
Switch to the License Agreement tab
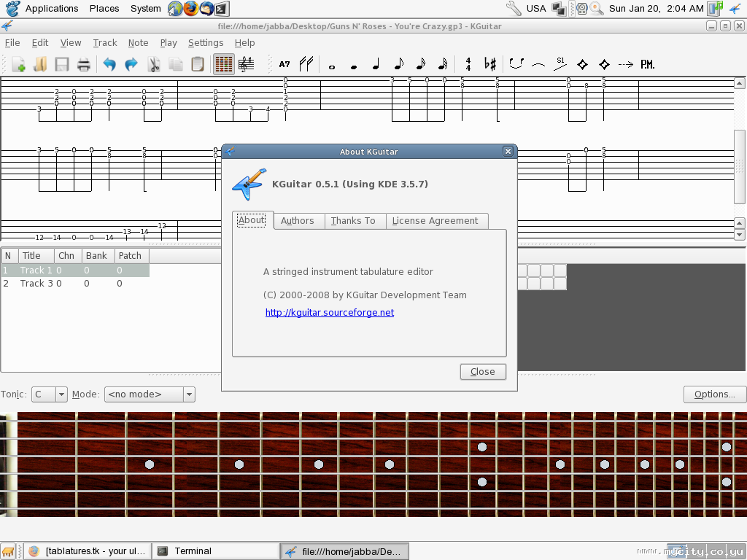[x=435, y=221]
